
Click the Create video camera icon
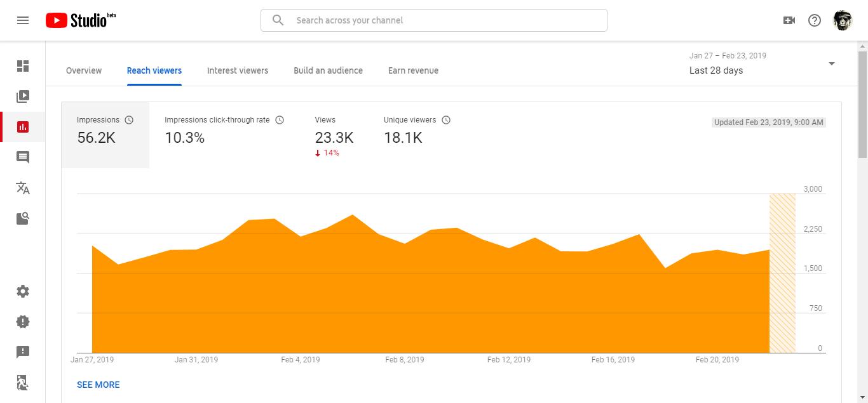[789, 20]
